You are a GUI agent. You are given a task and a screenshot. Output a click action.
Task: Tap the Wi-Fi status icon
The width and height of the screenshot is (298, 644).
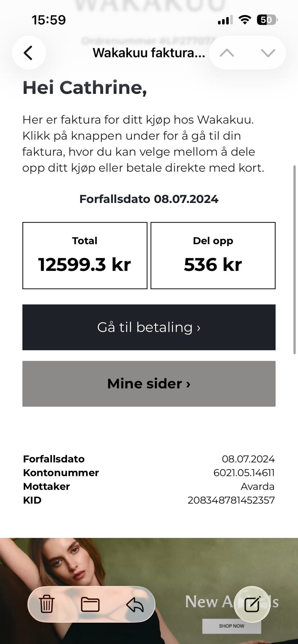click(x=245, y=20)
